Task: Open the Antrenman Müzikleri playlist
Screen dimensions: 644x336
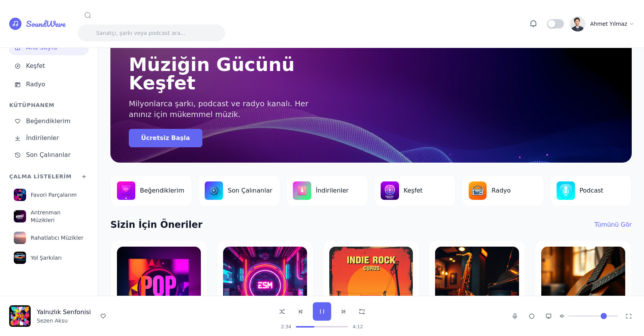Action: (49, 216)
